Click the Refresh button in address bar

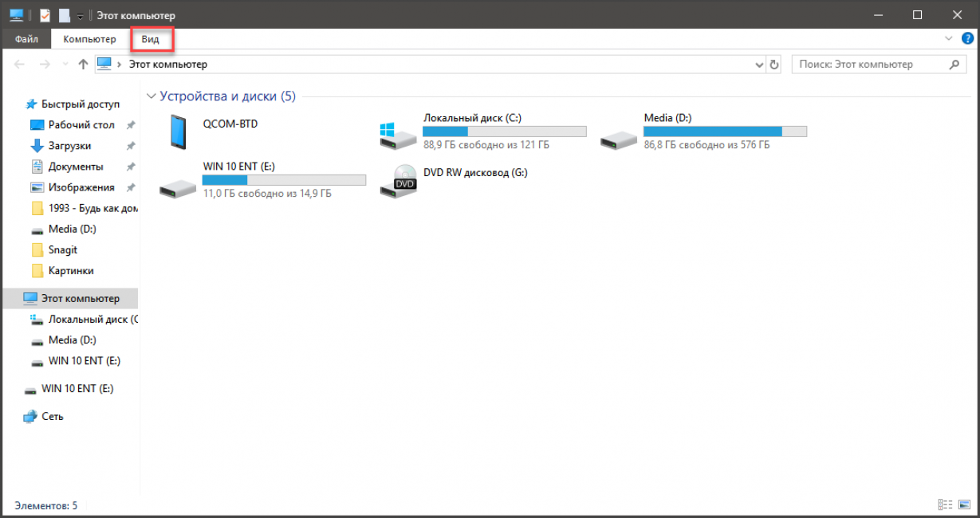pos(773,65)
